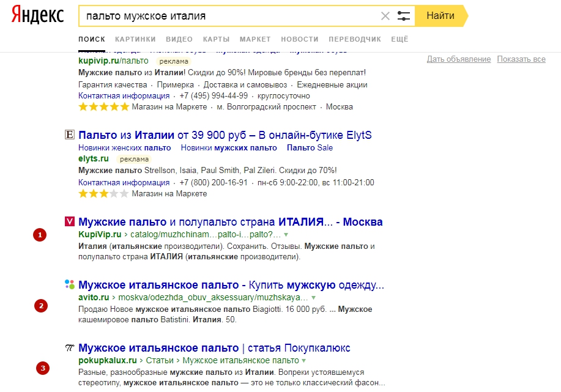The image size is (561, 392).
Task: Open KupiVip catalog/muzhchinam path link
Action: (x=206, y=235)
